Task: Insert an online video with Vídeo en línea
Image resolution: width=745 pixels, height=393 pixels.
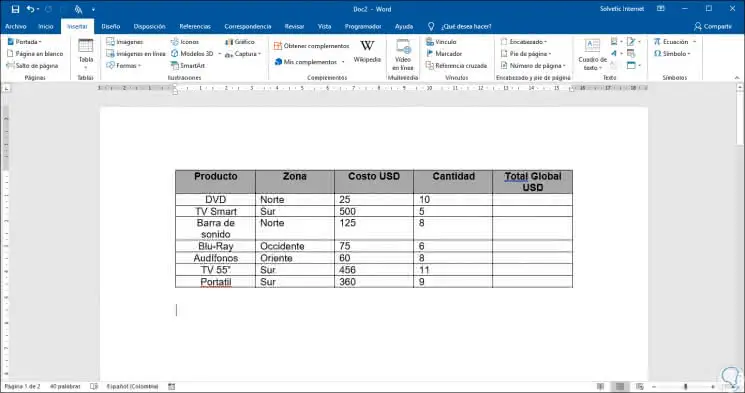Action: [403, 54]
